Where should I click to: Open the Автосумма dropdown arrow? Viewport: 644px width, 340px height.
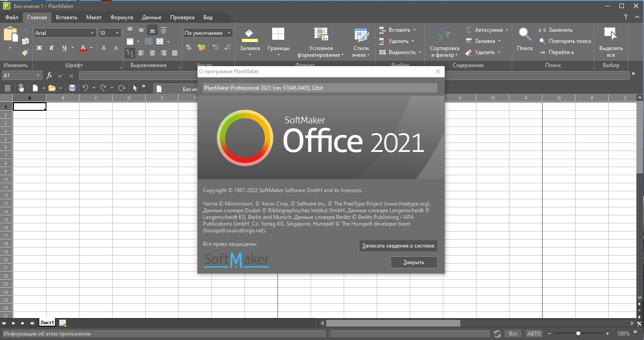coord(507,30)
